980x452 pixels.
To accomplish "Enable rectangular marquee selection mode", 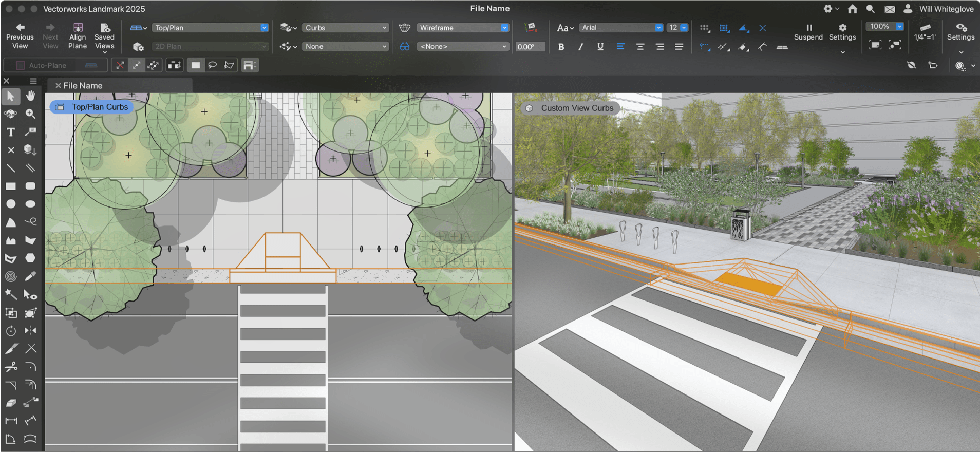I will (x=196, y=65).
